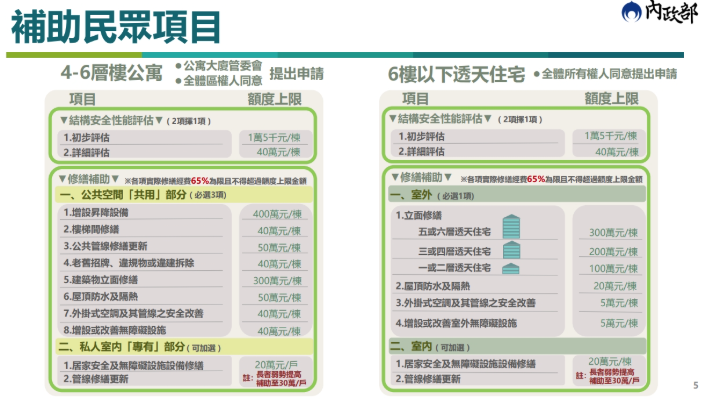Click the slide page number 5

pyautogui.click(x=695, y=386)
